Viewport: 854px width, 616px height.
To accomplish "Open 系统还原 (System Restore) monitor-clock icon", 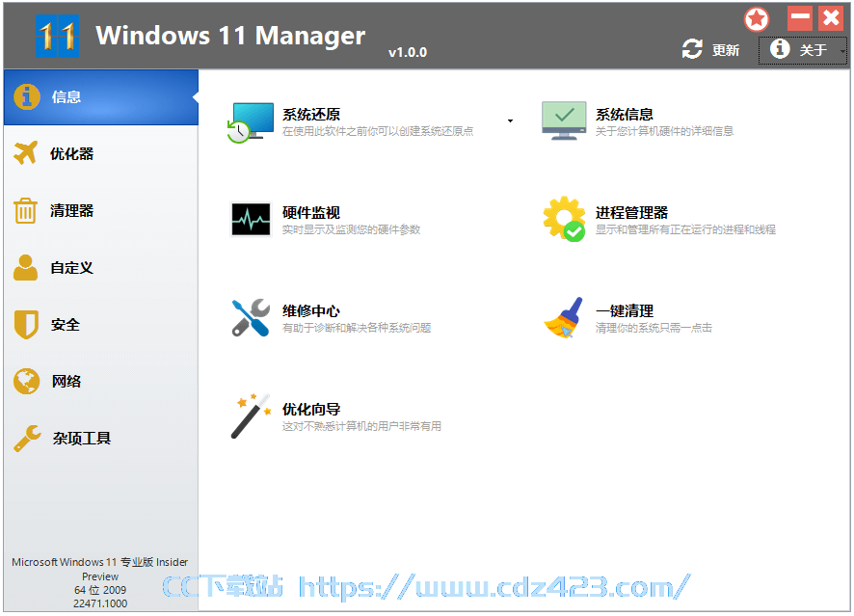I will [x=250, y=122].
